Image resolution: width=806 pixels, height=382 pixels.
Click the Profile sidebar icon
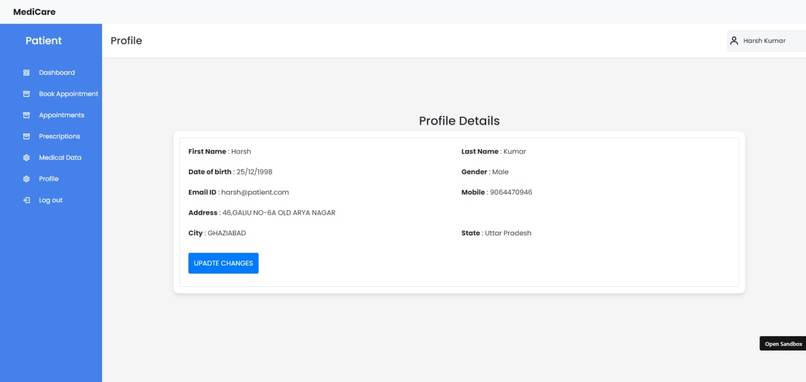point(27,179)
